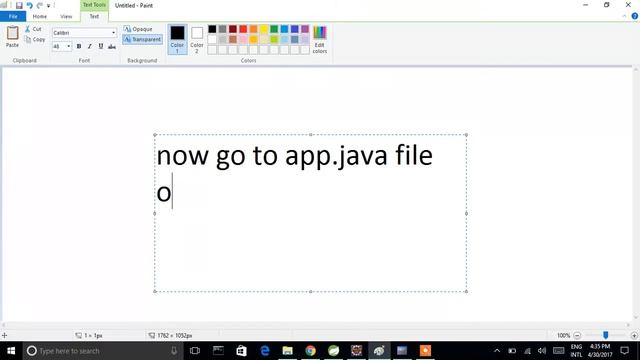Click the Paint app icon on taskbar
The image size is (640, 360).
379,351
